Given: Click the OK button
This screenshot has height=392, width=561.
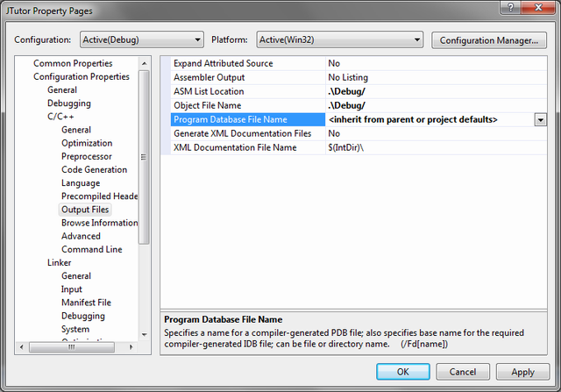Looking at the screenshot, I should [x=403, y=372].
